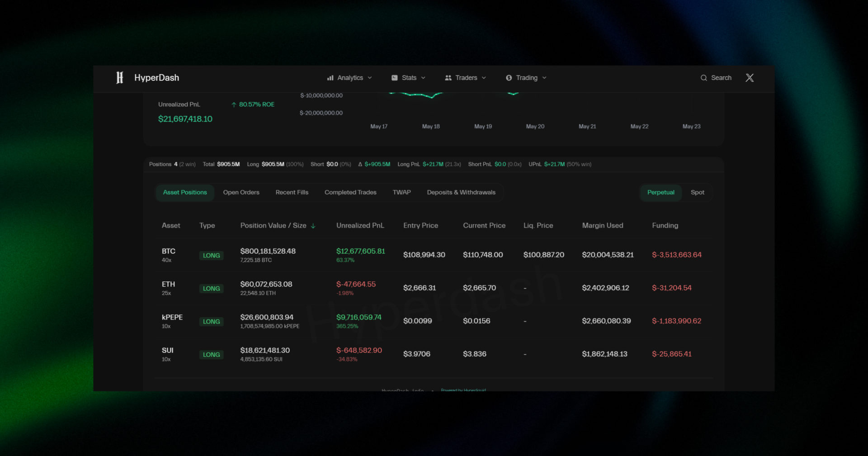Toggle the LONG badge on the BTC position

coord(211,255)
